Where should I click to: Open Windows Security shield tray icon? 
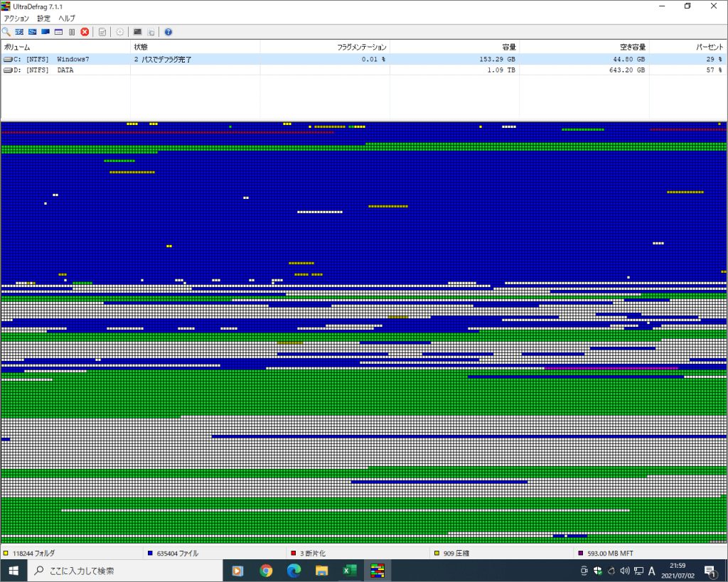[x=598, y=571]
